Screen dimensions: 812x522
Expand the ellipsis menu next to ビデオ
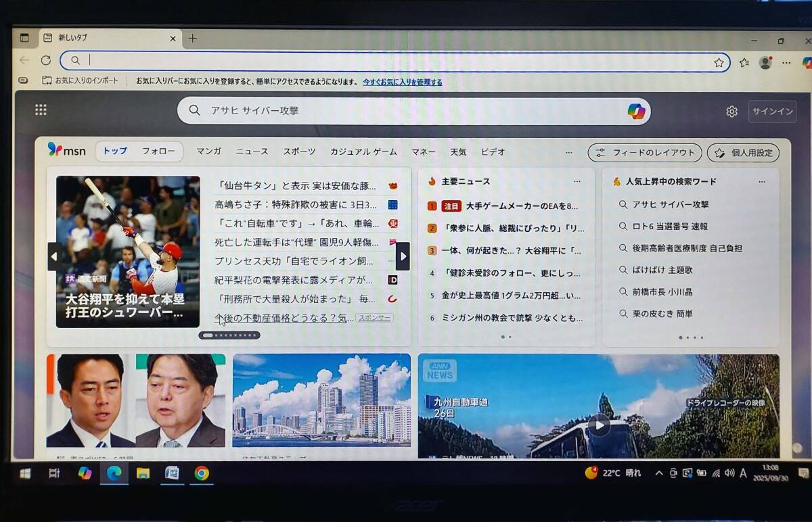(x=569, y=153)
